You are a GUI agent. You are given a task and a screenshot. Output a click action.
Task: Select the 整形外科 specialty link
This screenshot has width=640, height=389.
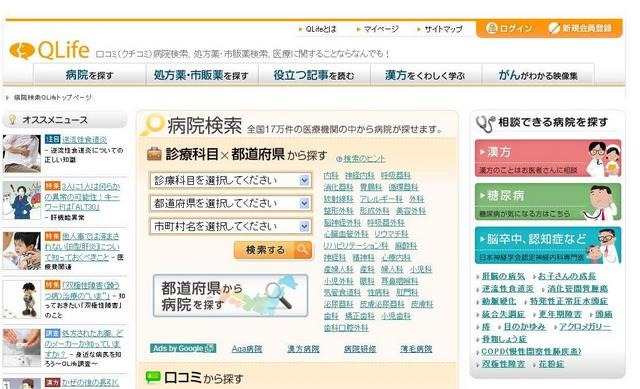click(338, 211)
